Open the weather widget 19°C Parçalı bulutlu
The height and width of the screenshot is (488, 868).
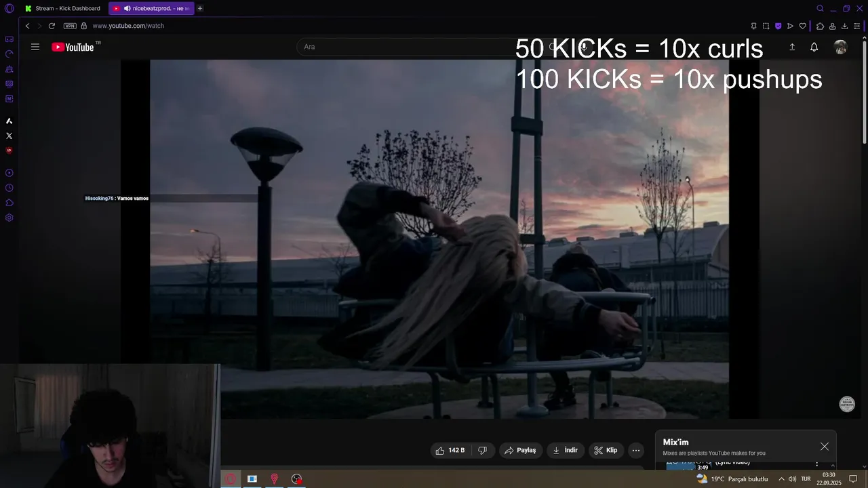(x=732, y=479)
